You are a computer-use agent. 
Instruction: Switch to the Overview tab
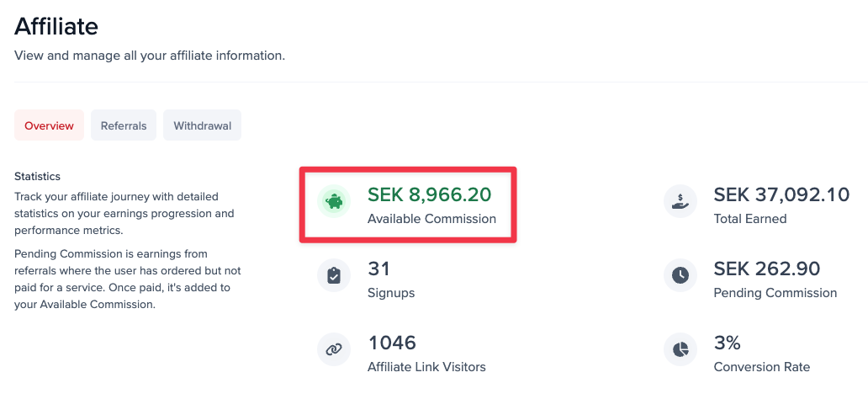pos(49,126)
